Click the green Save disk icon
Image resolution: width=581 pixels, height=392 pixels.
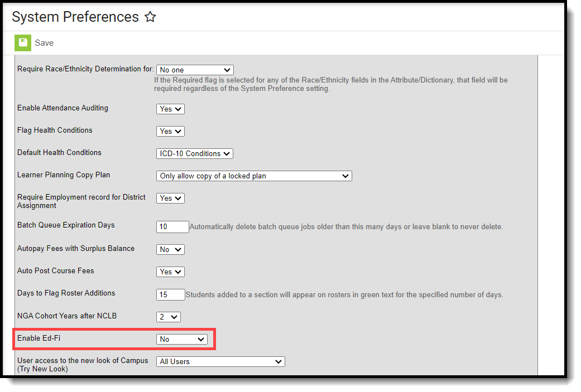coord(22,43)
